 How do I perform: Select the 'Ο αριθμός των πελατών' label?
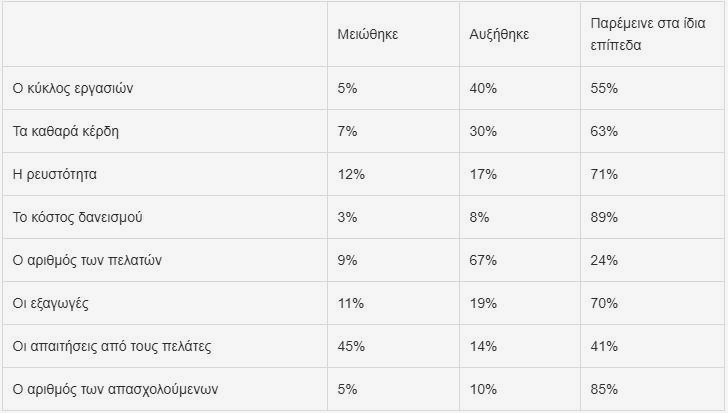(86, 260)
